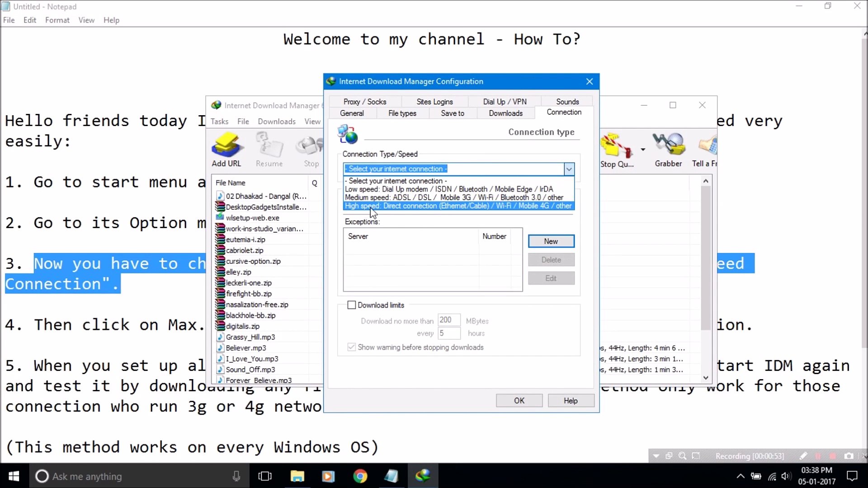Viewport: 868px width, 488px height.
Task: Show hidden icons in the system tray
Action: pos(740,476)
